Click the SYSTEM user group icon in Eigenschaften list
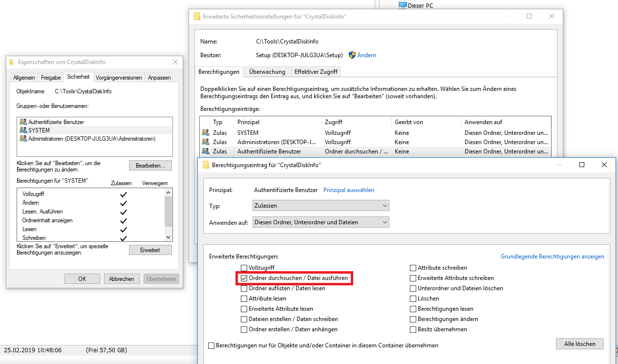The height and width of the screenshot is (364, 618). pos(23,130)
